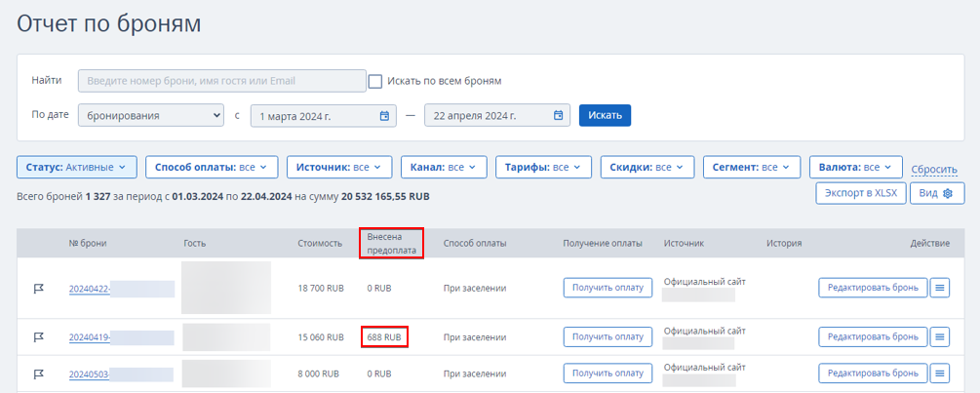The image size is (980, 393).
Task: Click Получить оплату for booking 20240503
Action: click(x=608, y=373)
